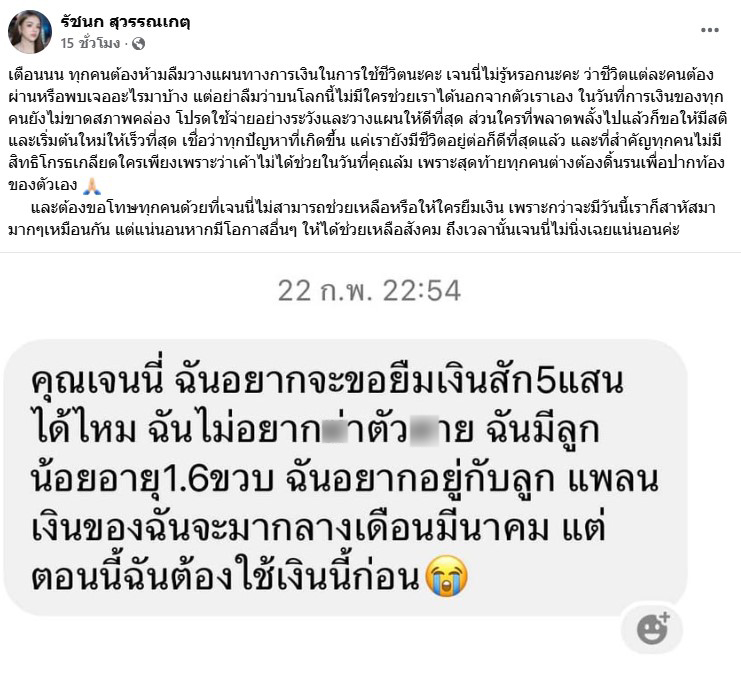Click the message text ตอนนี้ฉันต้องใช้เงินนี้ก่อน
This screenshot has height=699, width=741.
click(x=225, y=578)
